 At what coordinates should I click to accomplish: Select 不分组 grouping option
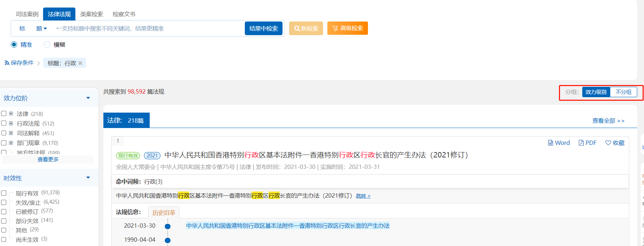pos(623,92)
